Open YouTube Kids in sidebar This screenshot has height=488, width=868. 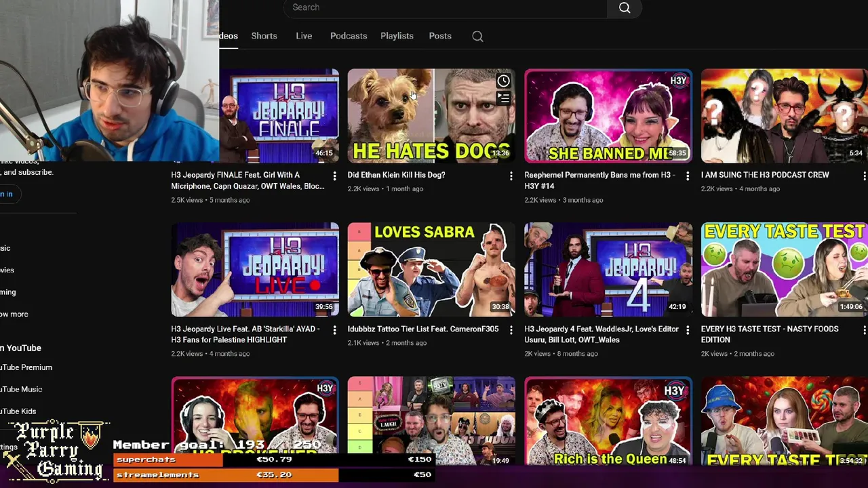pyautogui.click(x=18, y=411)
